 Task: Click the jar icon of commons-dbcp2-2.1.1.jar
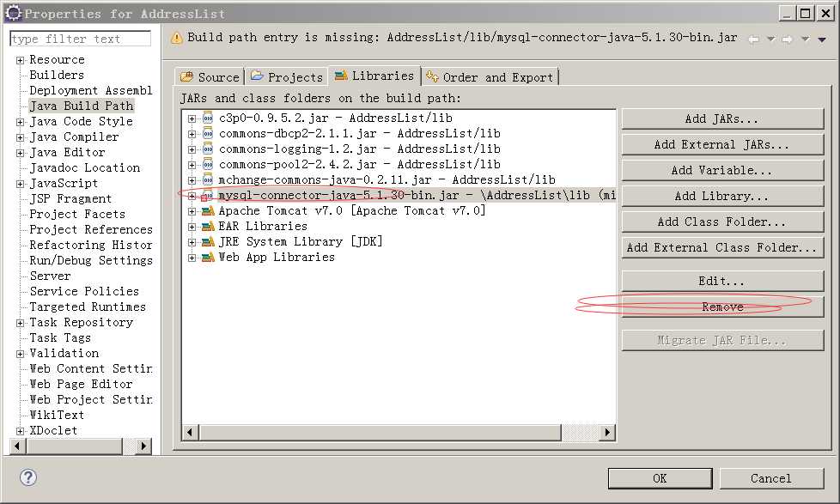pyautogui.click(x=208, y=134)
